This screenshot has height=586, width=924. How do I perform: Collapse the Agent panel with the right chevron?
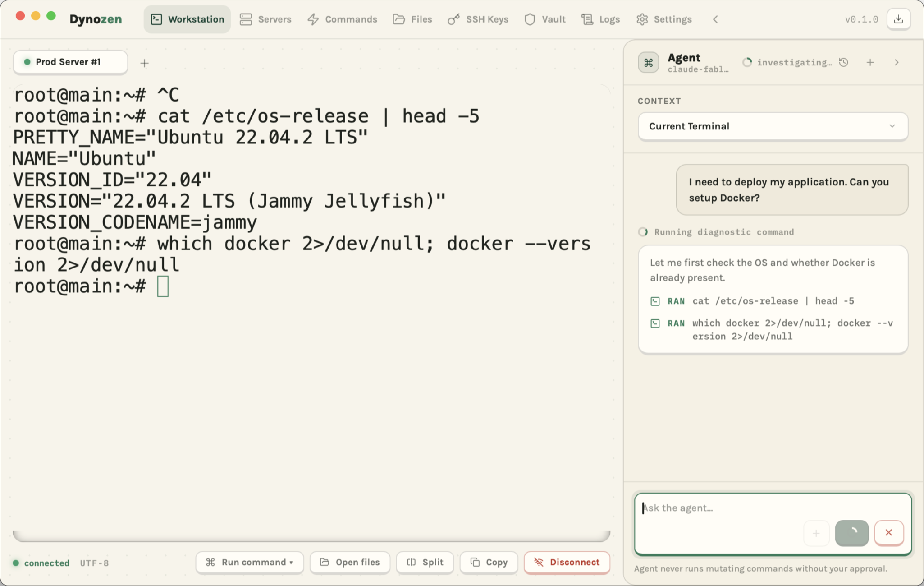(x=897, y=62)
